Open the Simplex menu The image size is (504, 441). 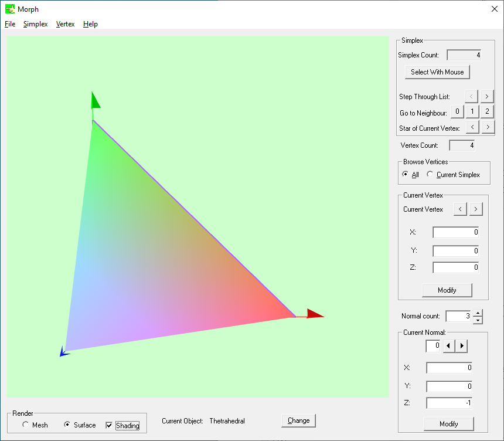click(35, 24)
